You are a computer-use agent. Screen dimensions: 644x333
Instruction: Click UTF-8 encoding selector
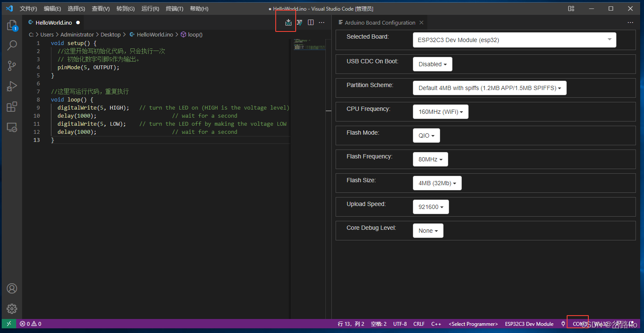pyautogui.click(x=400, y=324)
